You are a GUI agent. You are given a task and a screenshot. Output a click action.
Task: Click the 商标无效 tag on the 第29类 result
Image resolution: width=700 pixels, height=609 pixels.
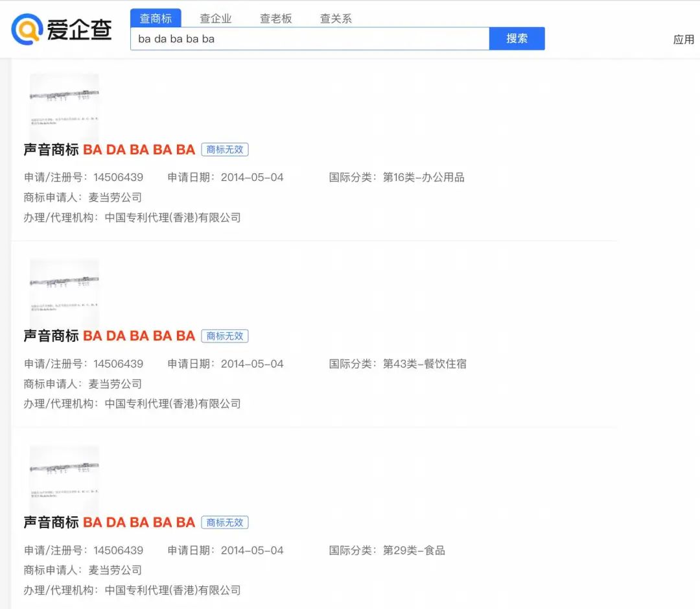(x=225, y=522)
